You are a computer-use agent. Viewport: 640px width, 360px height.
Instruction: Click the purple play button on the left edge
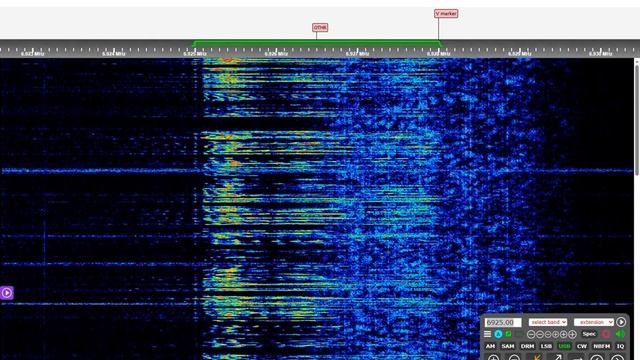(7, 293)
